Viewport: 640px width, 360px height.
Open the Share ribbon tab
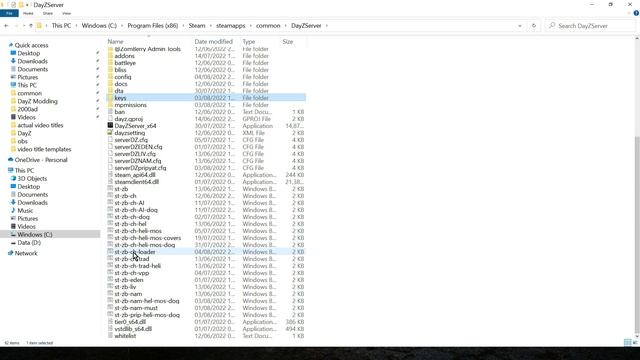pyautogui.click(x=48, y=13)
